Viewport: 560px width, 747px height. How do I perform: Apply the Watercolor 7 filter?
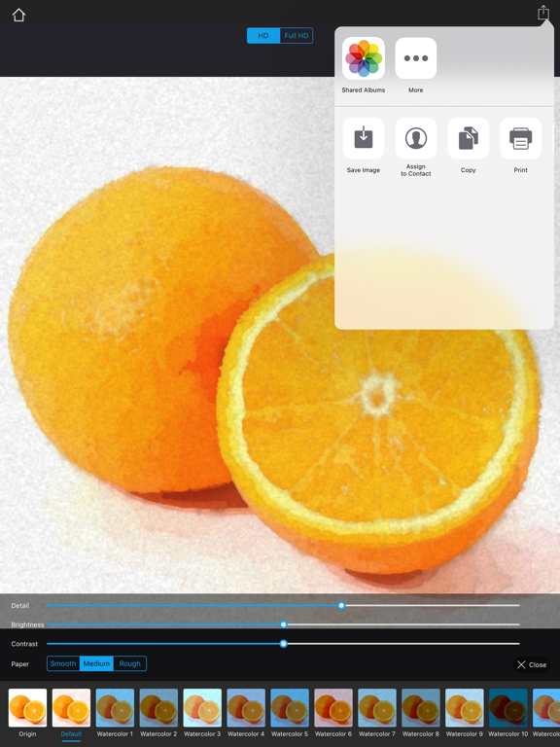[x=377, y=707]
